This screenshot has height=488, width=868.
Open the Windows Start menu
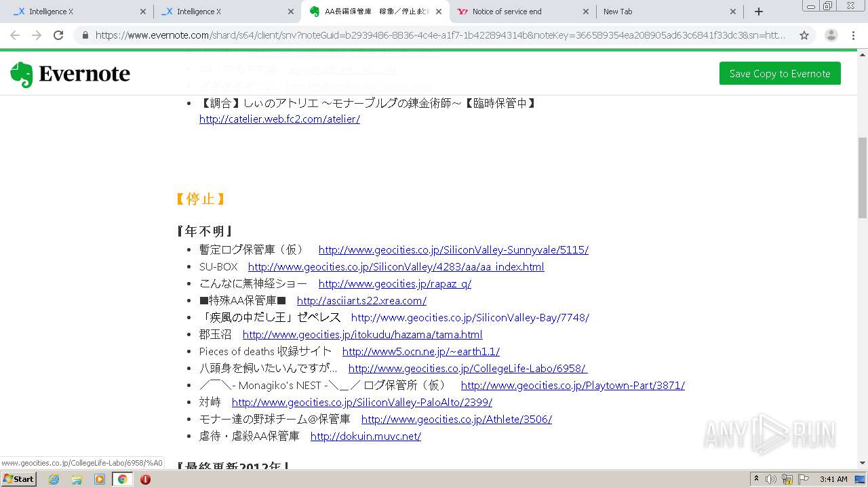click(19, 479)
